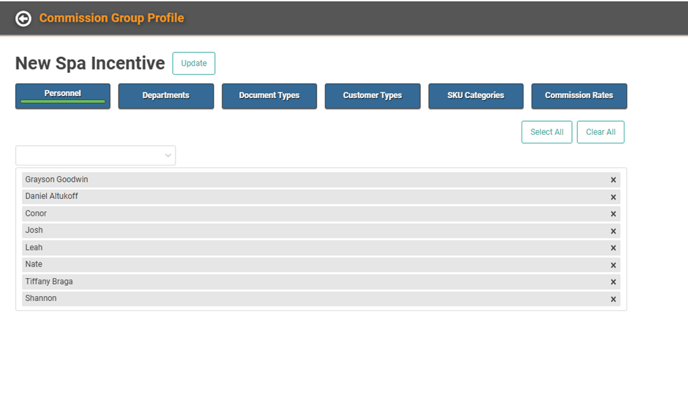The image size is (688, 405).
Task: Remove Conor using its X icon
Action: (x=613, y=214)
